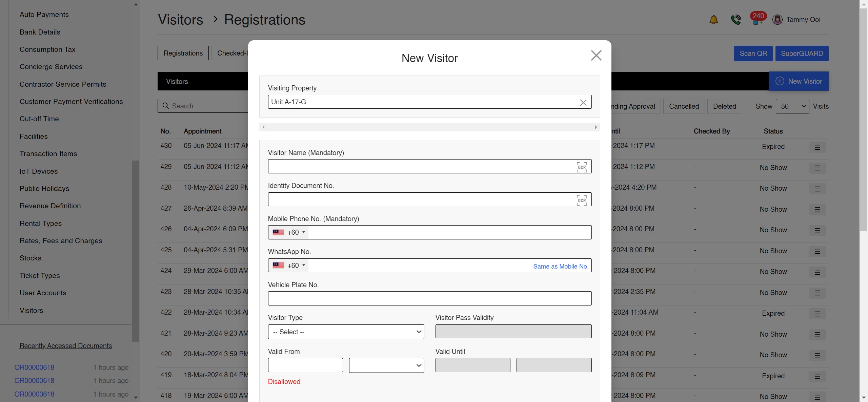Open the row action menu for visit 430
This screenshot has height=402, width=868.
[817, 147]
